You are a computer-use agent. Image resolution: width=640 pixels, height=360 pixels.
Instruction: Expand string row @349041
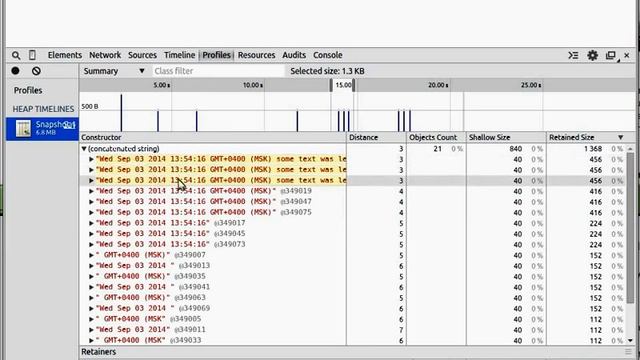[91, 287]
